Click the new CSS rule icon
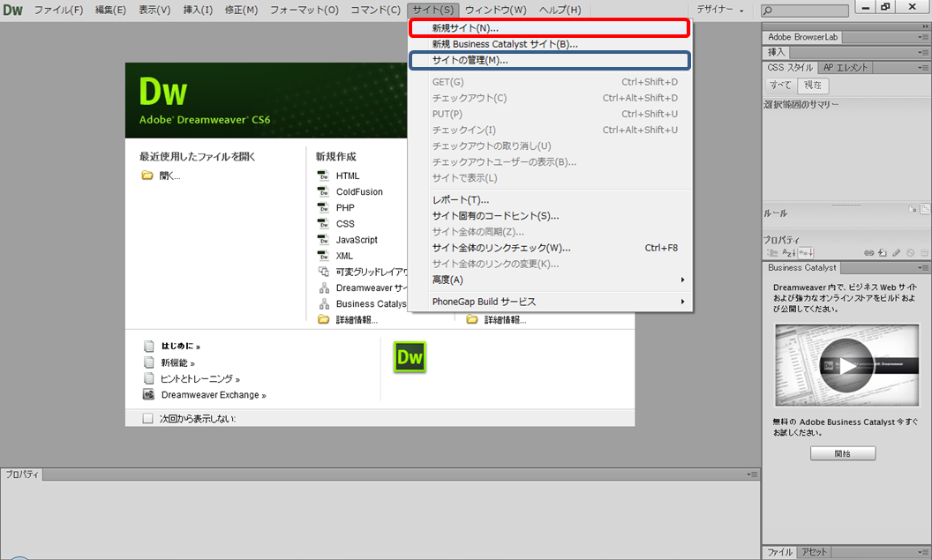The height and width of the screenshot is (560, 932). click(x=883, y=253)
